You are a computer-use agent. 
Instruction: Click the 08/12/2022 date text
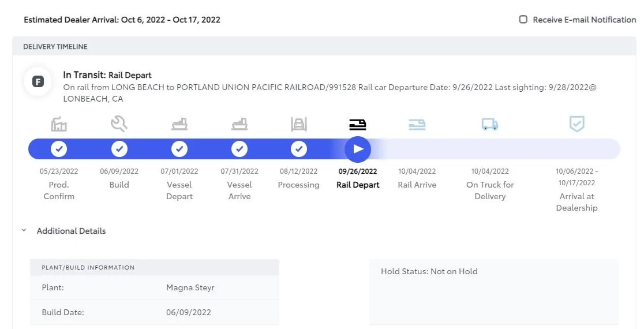click(298, 171)
